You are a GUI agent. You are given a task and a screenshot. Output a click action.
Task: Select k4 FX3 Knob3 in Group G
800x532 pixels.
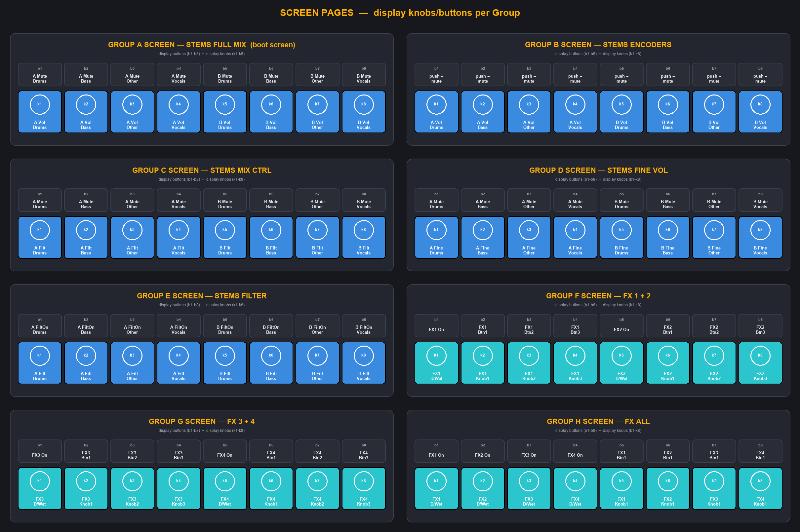(x=179, y=488)
